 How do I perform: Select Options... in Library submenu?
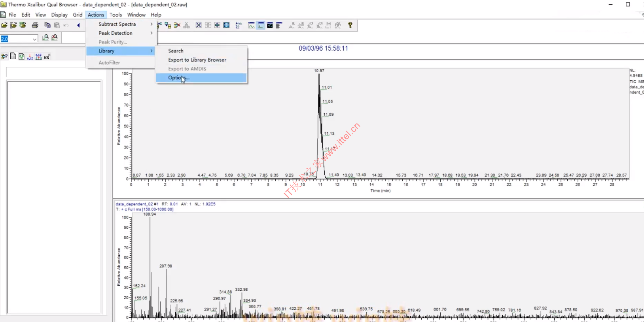click(x=201, y=78)
